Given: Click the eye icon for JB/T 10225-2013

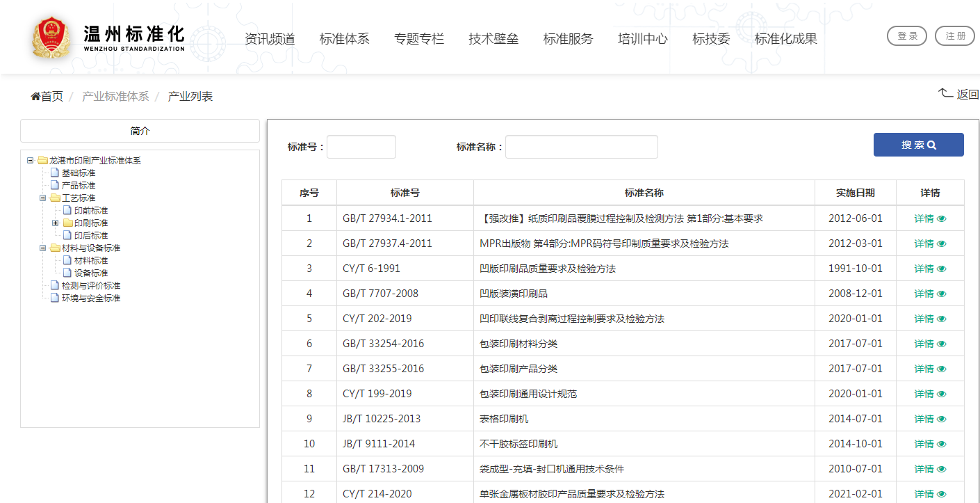Looking at the screenshot, I should (x=942, y=419).
